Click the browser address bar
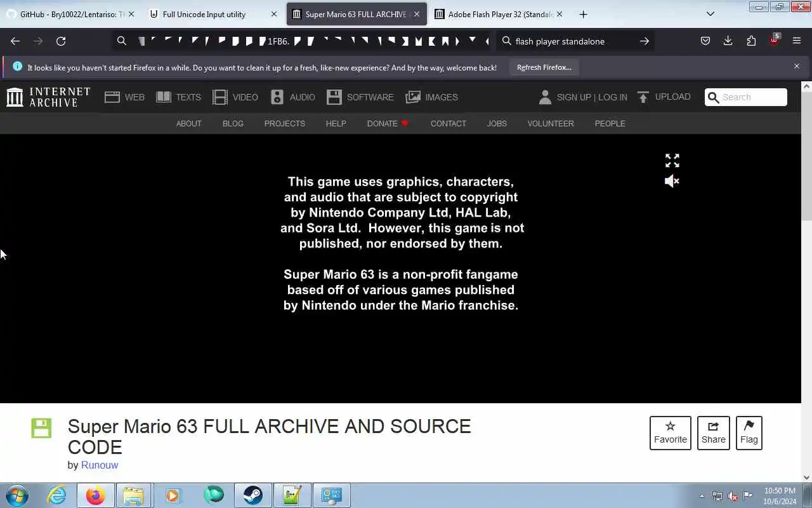 click(301, 41)
